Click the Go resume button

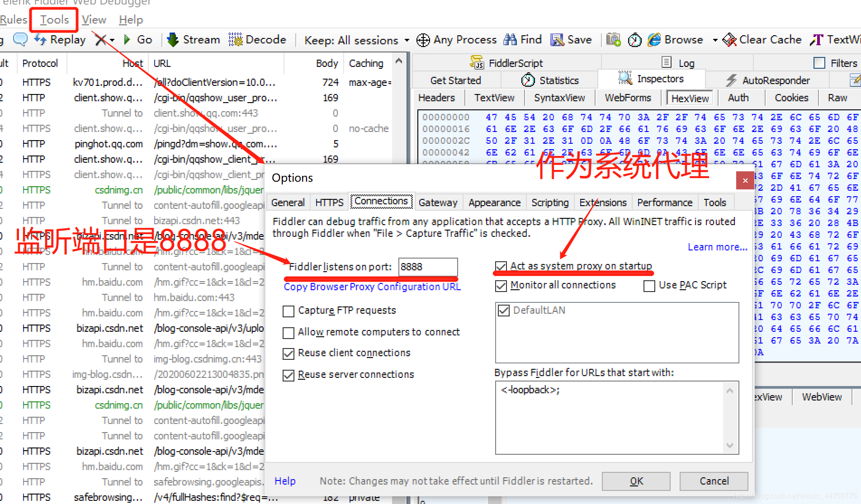click(x=138, y=40)
